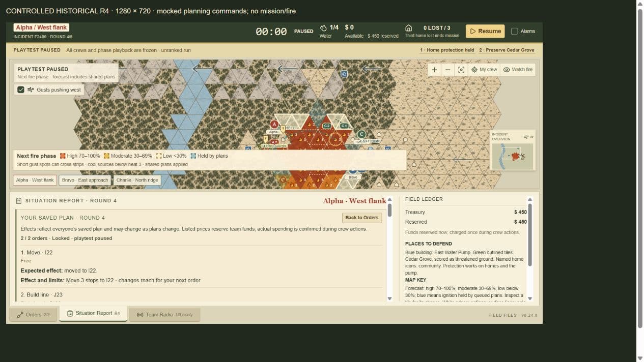Click the water source icon at map top
Screen dimensions: 644x362
coord(344,74)
